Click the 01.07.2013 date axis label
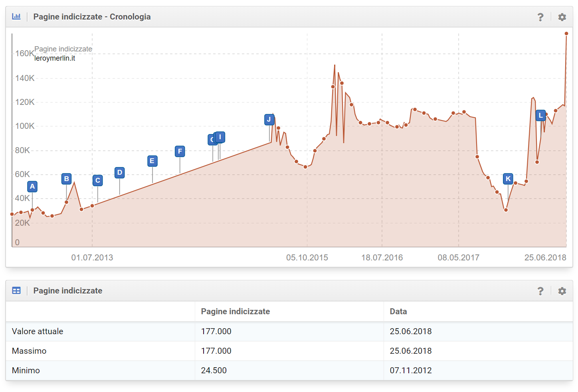 point(92,258)
